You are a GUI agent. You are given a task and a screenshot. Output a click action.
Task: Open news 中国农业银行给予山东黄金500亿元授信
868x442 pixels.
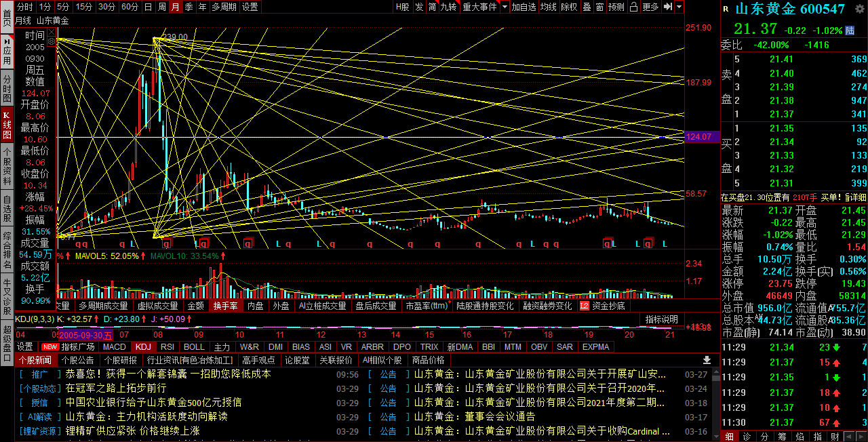[154, 402]
